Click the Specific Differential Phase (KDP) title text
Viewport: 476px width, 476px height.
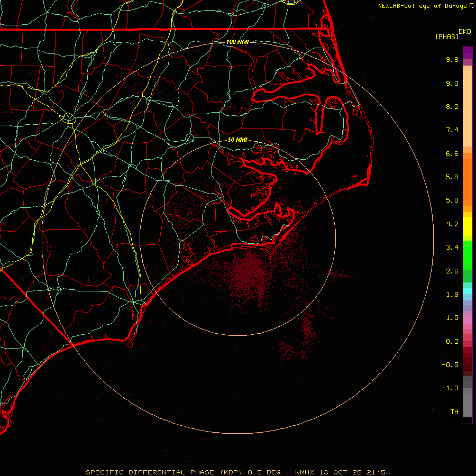click(166, 472)
